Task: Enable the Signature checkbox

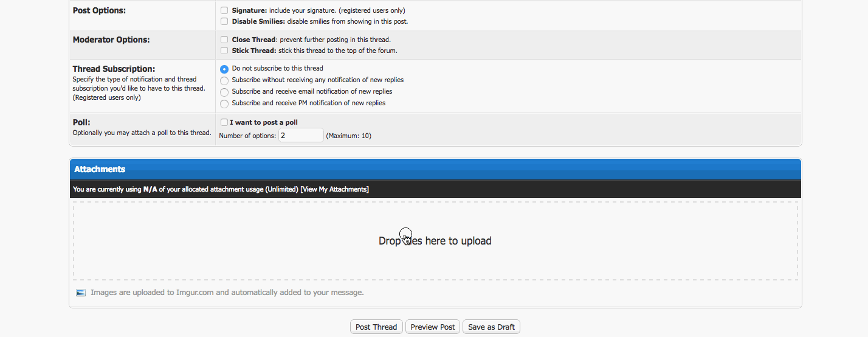Action: (x=224, y=10)
